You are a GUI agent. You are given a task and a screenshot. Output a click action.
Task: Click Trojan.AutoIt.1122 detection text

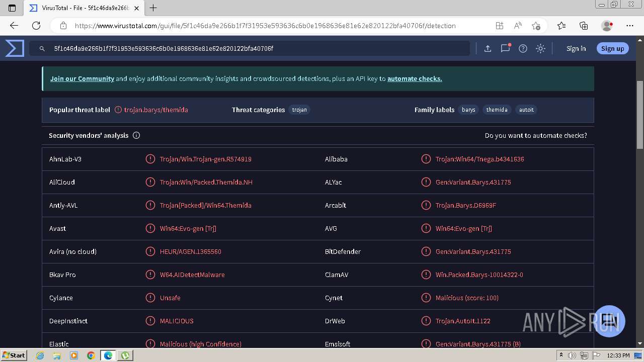463,321
